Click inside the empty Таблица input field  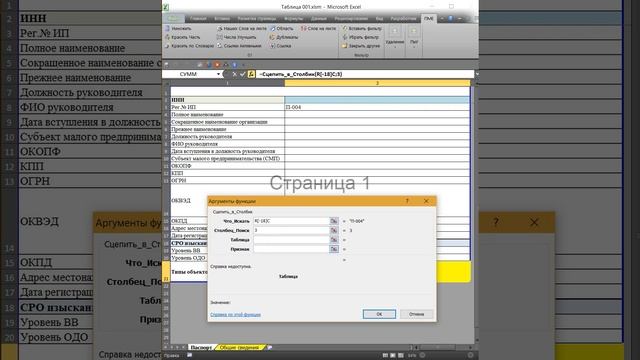tap(291, 240)
